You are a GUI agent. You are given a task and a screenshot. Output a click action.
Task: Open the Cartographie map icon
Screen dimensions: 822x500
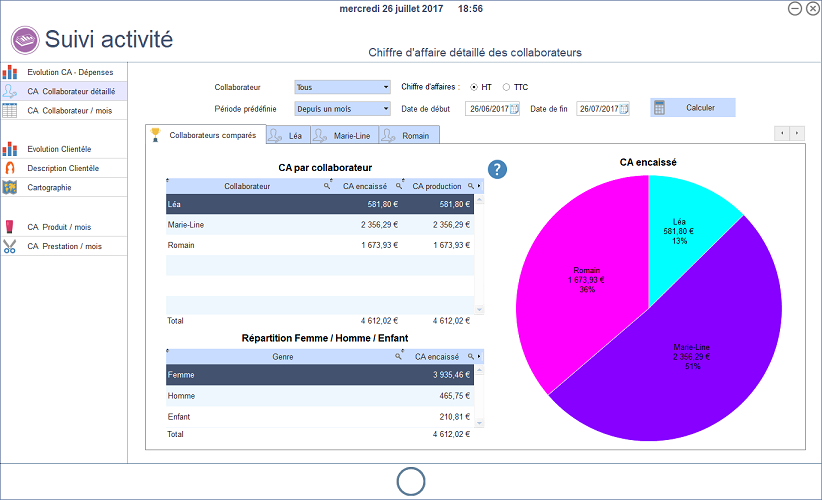pyautogui.click(x=10, y=187)
